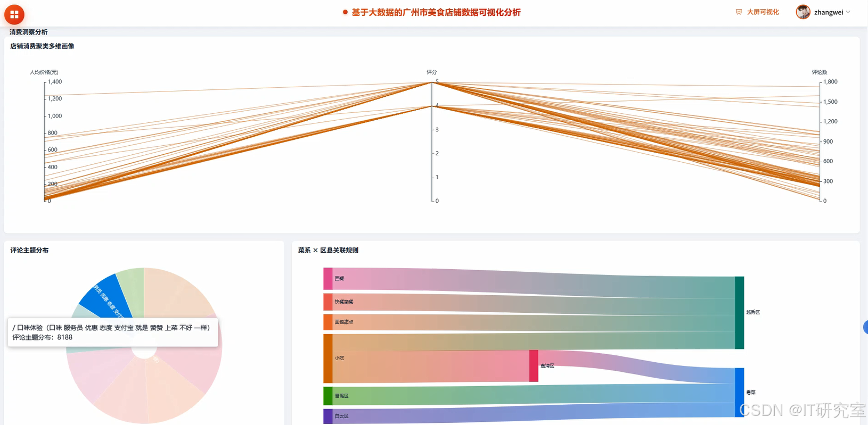This screenshot has width=868, height=425.
Task: Click the purple 白云区 Sankey node
Action: coord(328,416)
